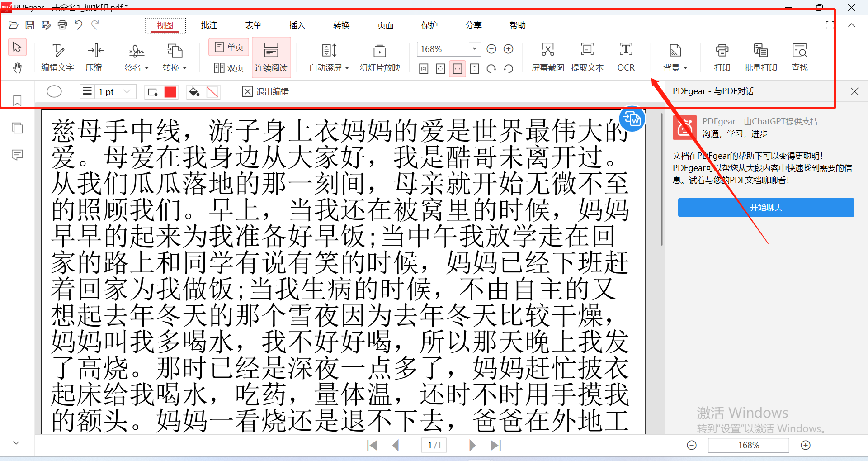Open the 视图 view tab

click(165, 25)
